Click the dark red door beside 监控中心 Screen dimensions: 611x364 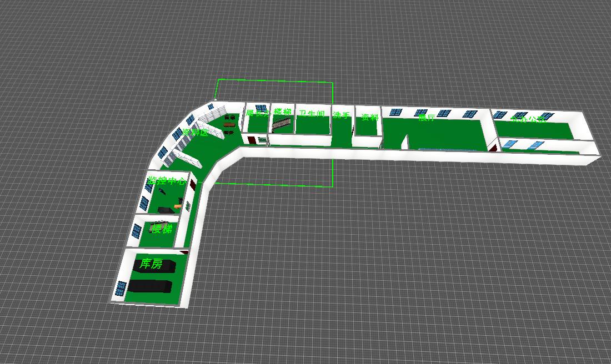[193, 185]
